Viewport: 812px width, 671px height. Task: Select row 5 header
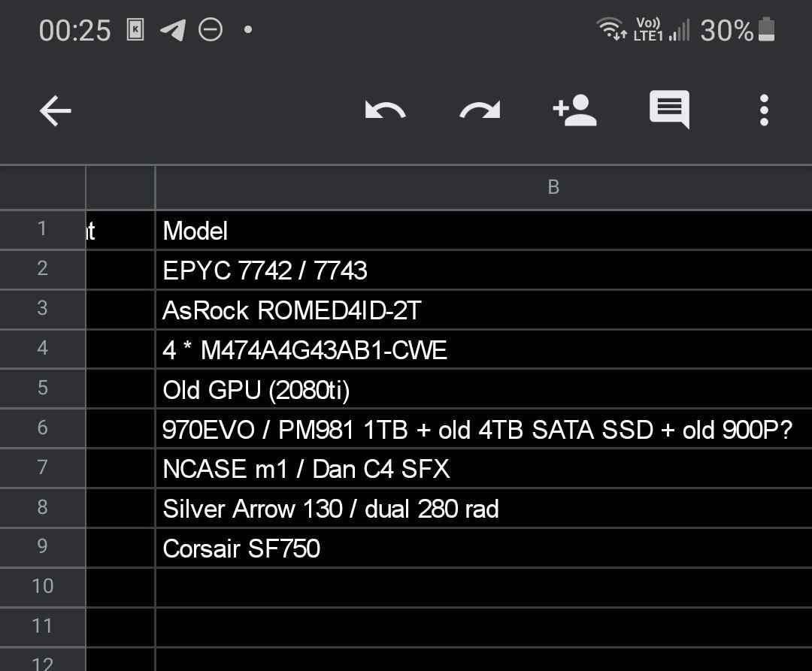pyautogui.click(x=42, y=388)
